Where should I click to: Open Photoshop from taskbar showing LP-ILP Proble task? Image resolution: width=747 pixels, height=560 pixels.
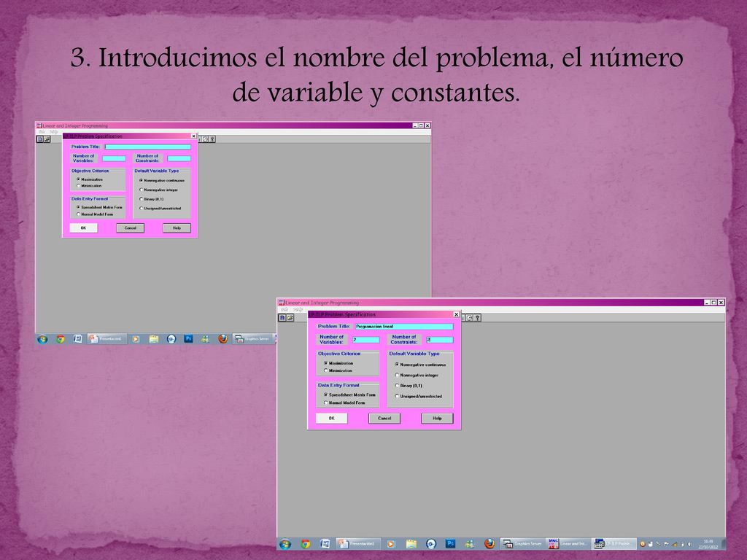(x=450, y=543)
